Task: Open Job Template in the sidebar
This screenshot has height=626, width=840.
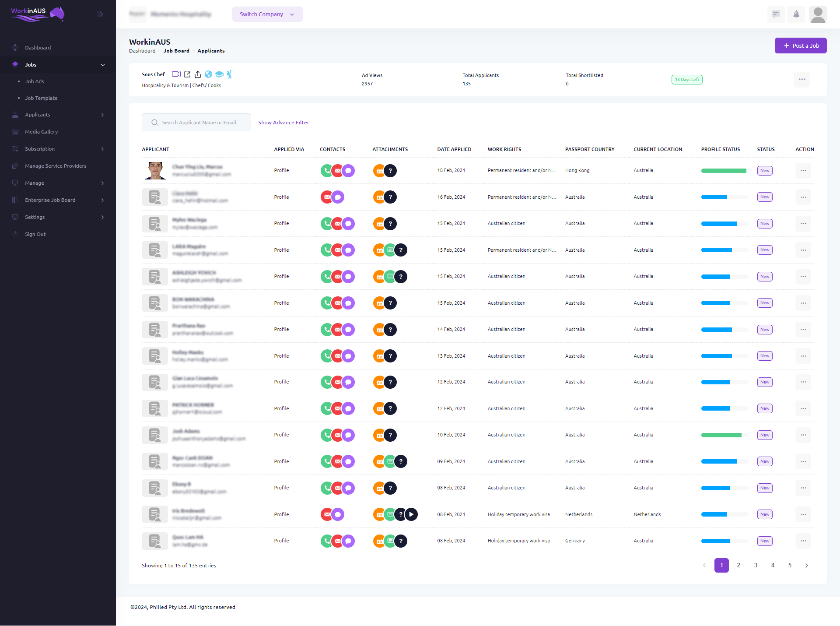Action: [x=41, y=98]
